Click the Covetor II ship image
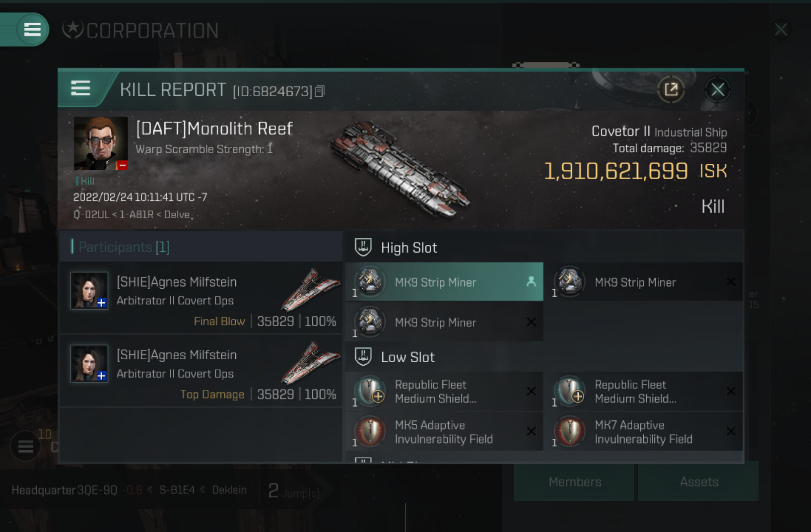The width and height of the screenshot is (811, 532). click(x=399, y=169)
